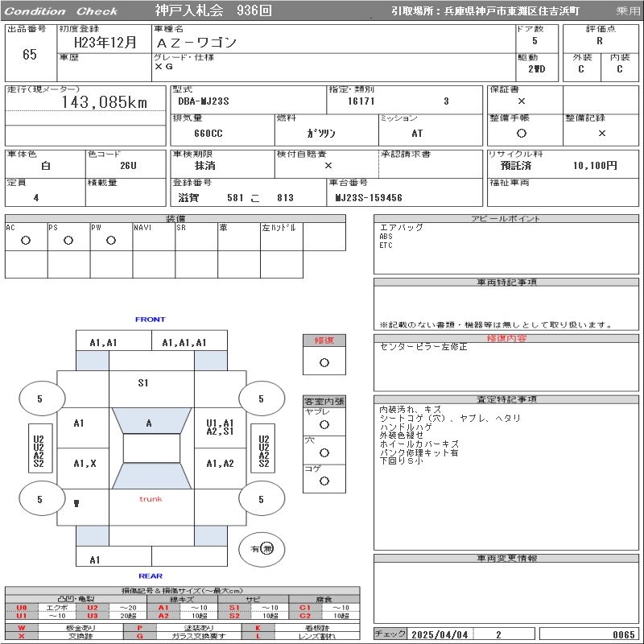The image size is (644, 644).
Task: Click the AC equipment circle mark
Action: tap(26, 241)
